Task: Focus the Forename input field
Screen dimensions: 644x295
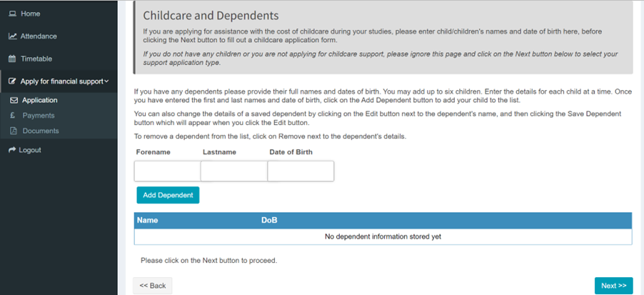Action: click(x=167, y=171)
